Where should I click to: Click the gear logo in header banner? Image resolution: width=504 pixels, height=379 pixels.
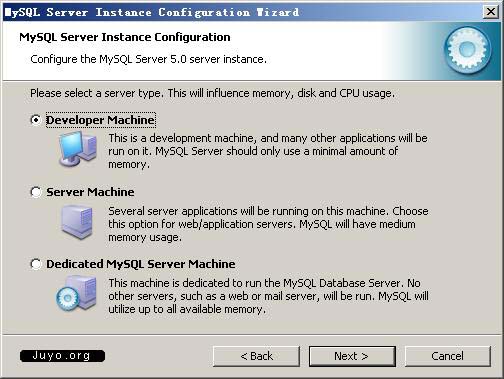click(468, 50)
